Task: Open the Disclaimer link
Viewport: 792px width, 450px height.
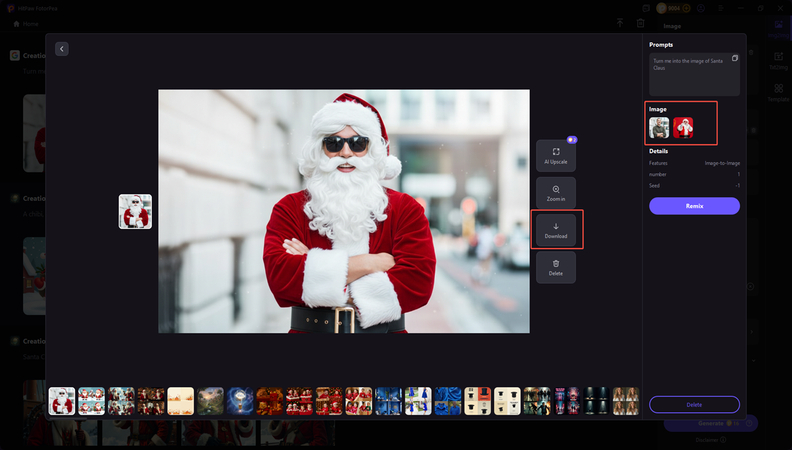Action: pos(710,440)
